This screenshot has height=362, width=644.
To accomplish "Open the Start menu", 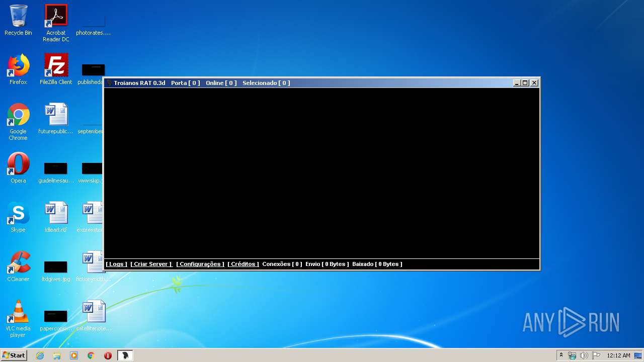I will click(14, 355).
